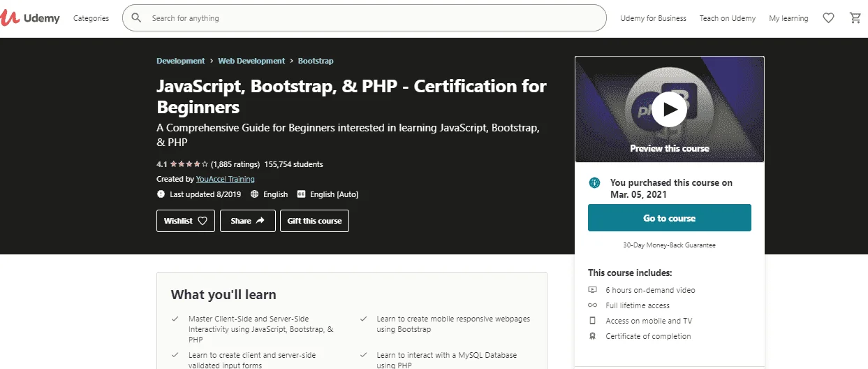Click the 1,885 ratings text

pyautogui.click(x=235, y=164)
